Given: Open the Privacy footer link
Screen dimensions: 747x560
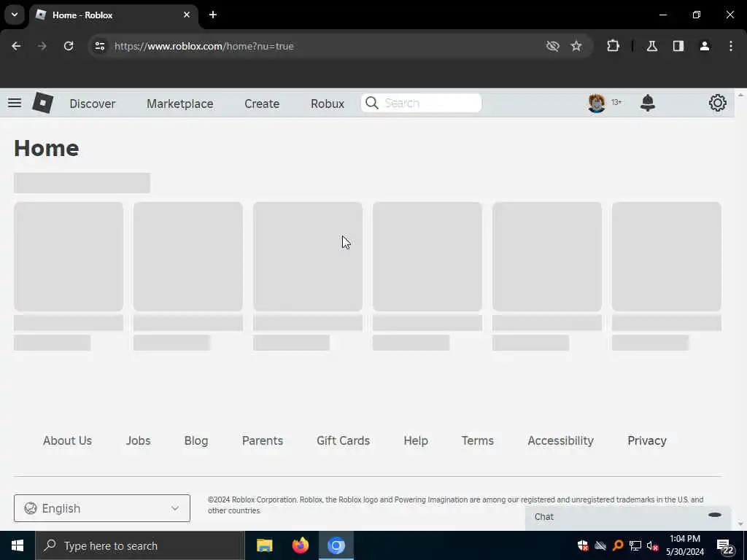Looking at the screenshot, I should tap(647, 440).
